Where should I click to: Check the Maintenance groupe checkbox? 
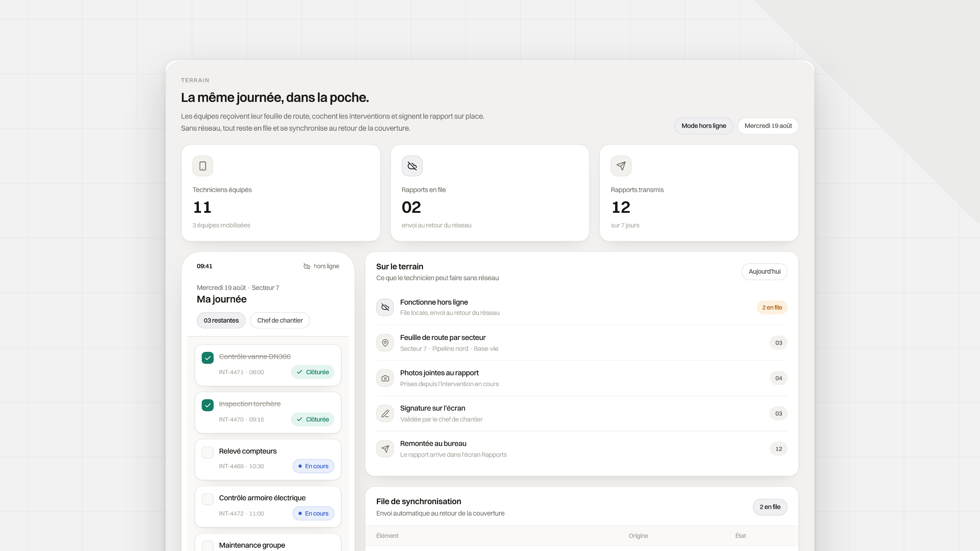[207, 546]
